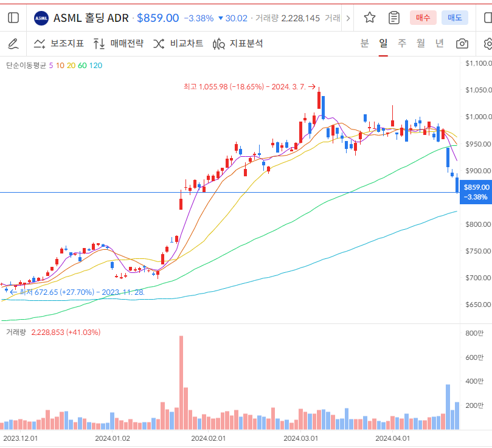Click the -3.38% change in header
492x448 pixels.
pos(199,18)
